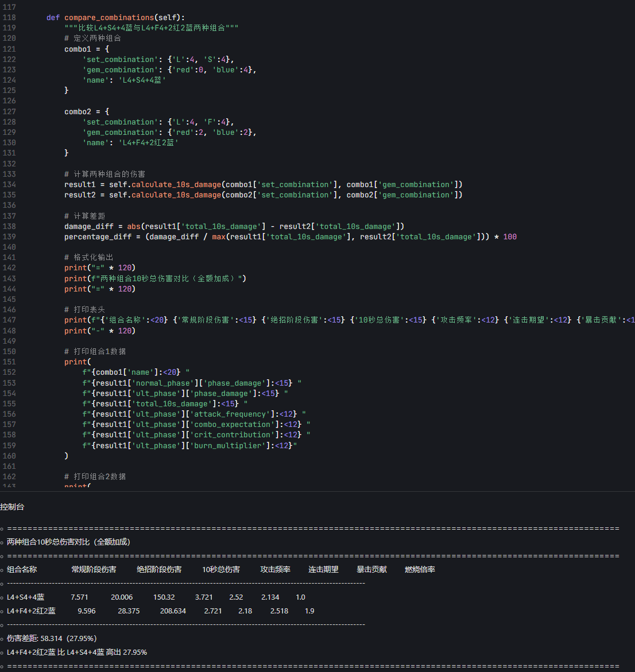Click the docstring on line 119
This screenshot has height=672, width=635.
click(x=152, y=28)
